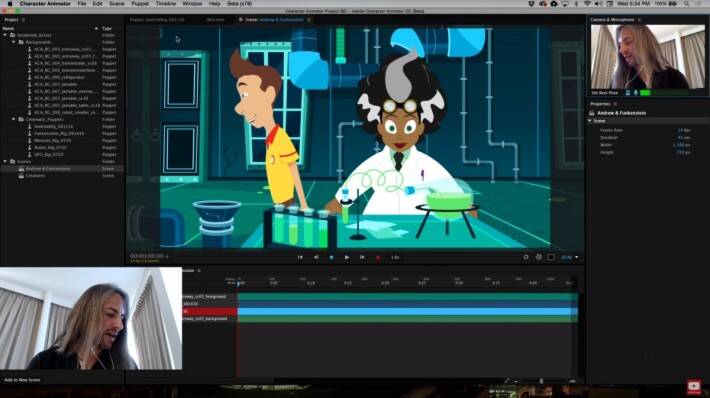
Task: Click the Type column header
Action: 107,29
